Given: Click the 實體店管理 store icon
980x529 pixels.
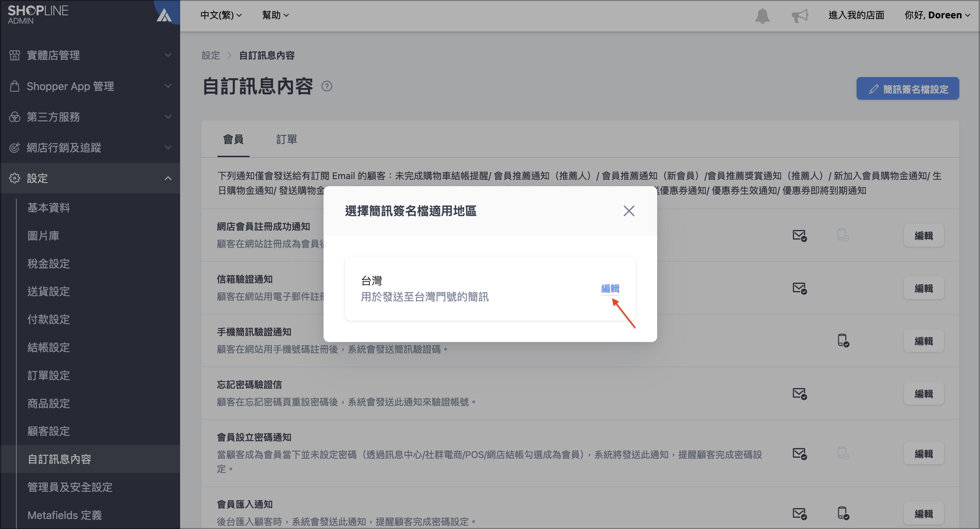Looking at the screenshot, I should tap(14, 55).
